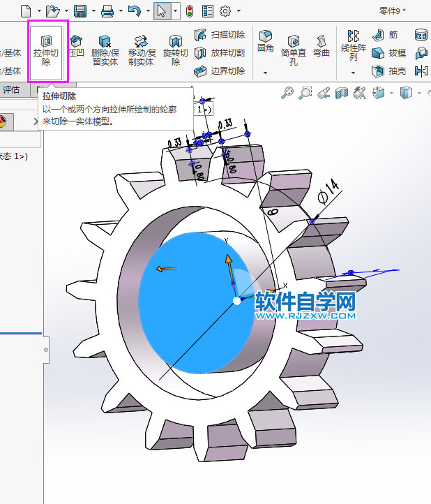
Task: Select the dimension labeled 6
Action: [273, 212]
